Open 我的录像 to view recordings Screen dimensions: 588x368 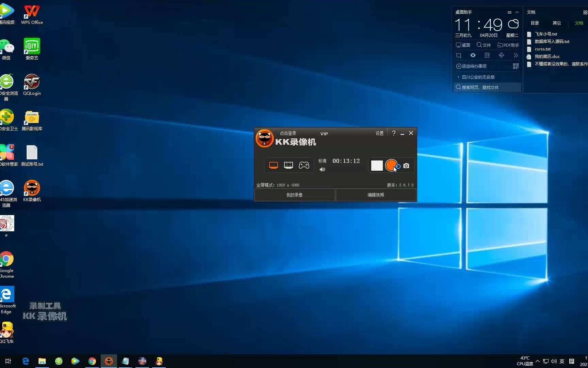(x=294, y=195)
